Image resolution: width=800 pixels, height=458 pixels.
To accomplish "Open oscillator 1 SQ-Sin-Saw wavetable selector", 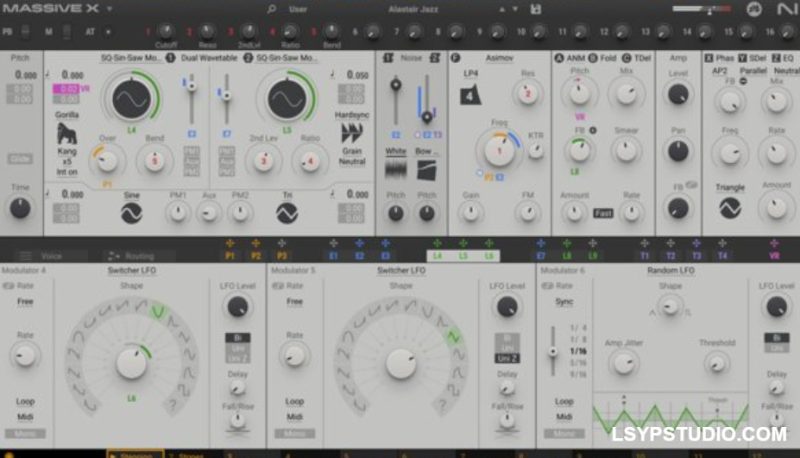I will point(130,58).
